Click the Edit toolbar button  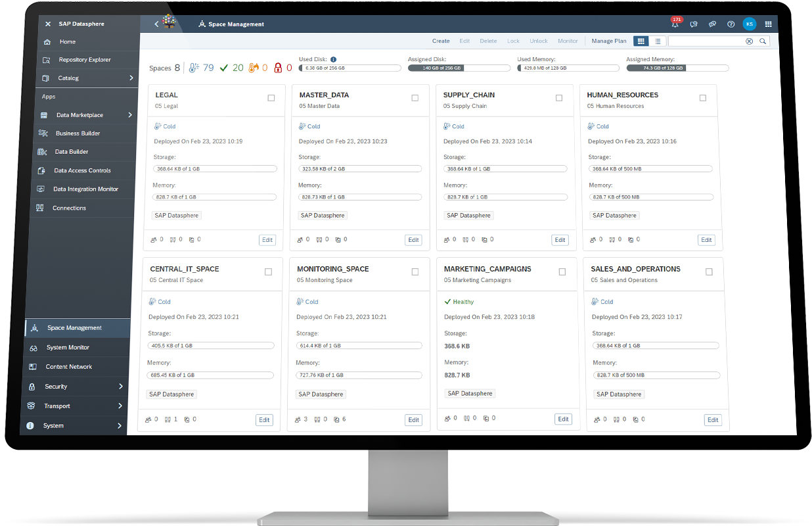(464, 41)
